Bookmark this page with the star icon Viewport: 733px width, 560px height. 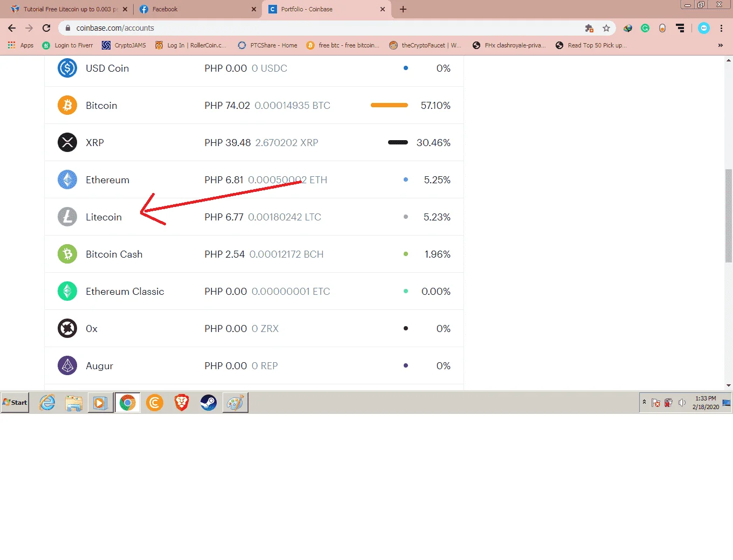coord(606,28)
